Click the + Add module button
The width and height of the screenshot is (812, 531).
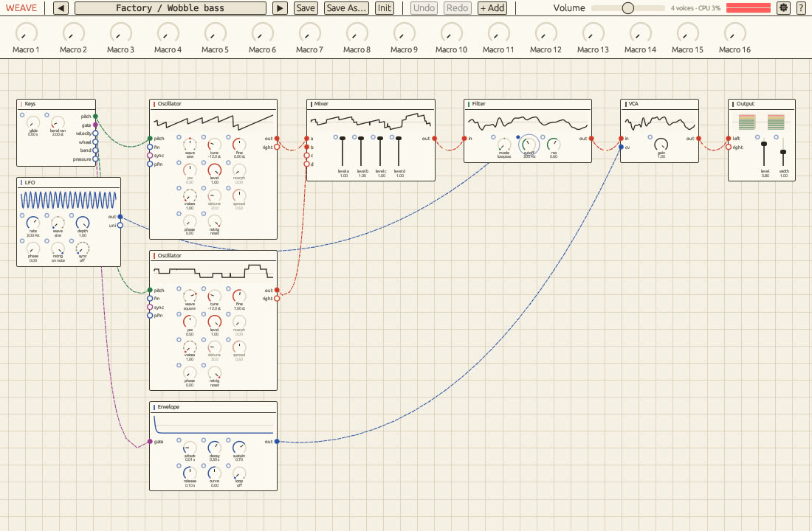click(x=492, y=8)
